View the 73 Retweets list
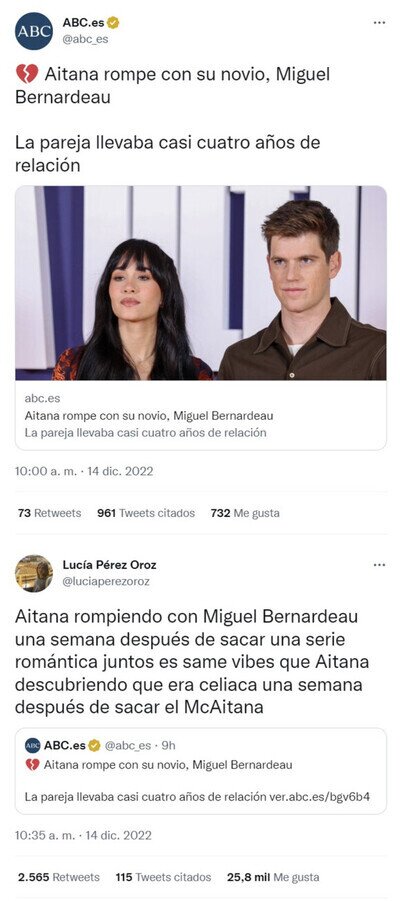Screen dimensions: 400x901 click(x=49, y=513)
